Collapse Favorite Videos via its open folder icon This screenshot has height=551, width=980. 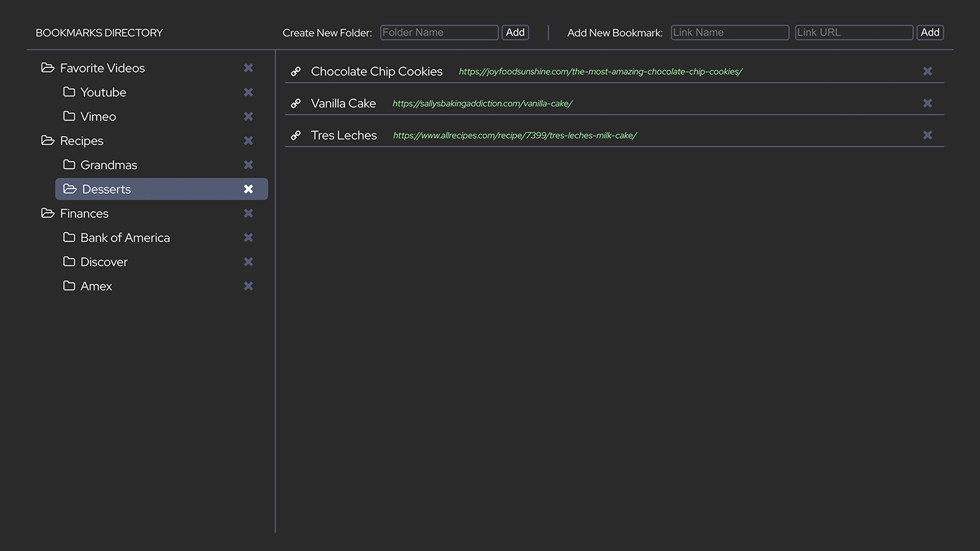click(x=48, y=67)
